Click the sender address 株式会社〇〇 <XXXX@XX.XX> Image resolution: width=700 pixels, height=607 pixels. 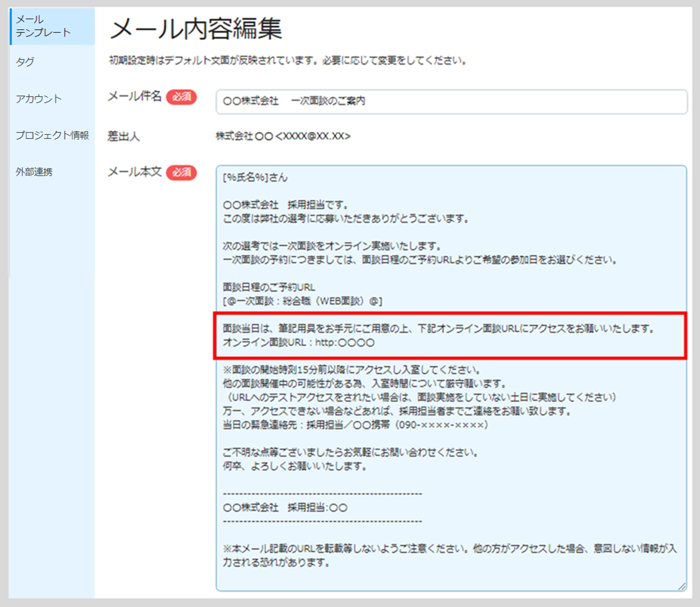(x=283, y=136)
